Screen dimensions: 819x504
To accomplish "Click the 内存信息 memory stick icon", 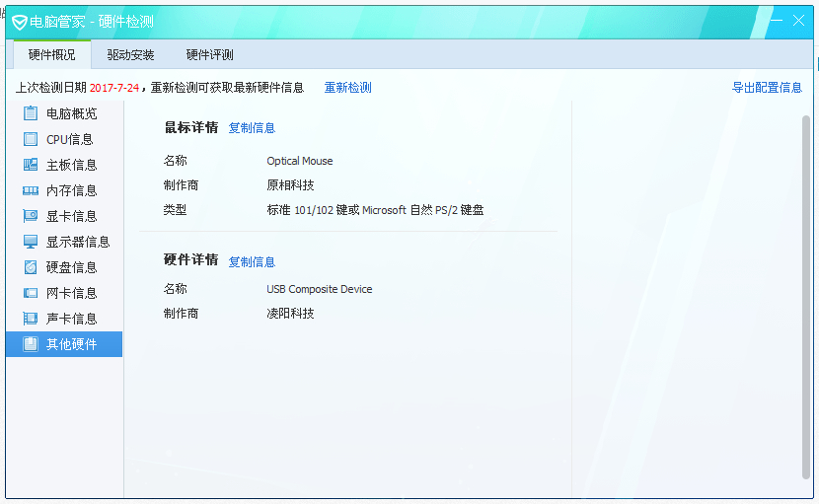I will [31, 190].
